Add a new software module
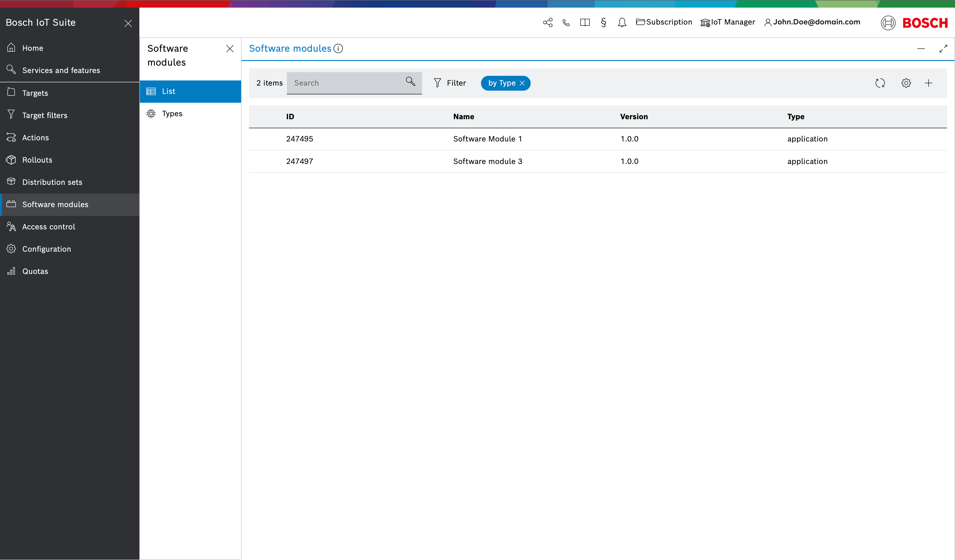Image resolution: width=955 pixels, height=560 pixels. pos(928,83)
